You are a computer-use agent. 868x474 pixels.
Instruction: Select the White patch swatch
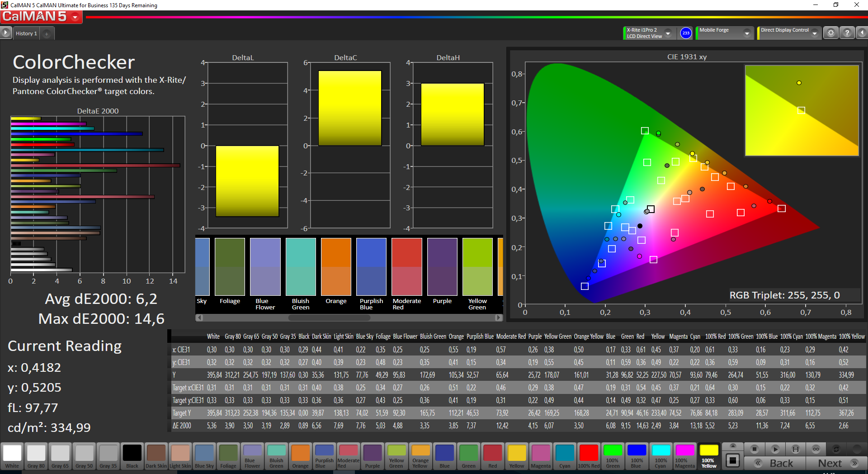pos(12,456)
